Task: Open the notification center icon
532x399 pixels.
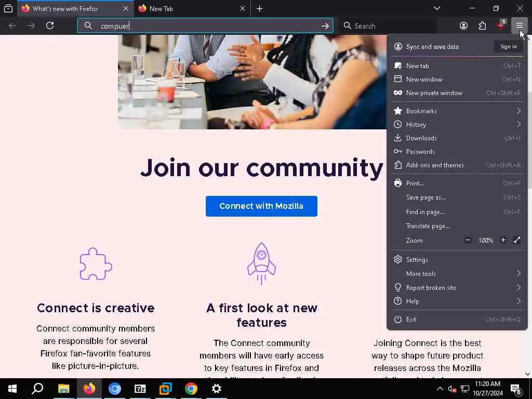Action: [x=516, y=389]
